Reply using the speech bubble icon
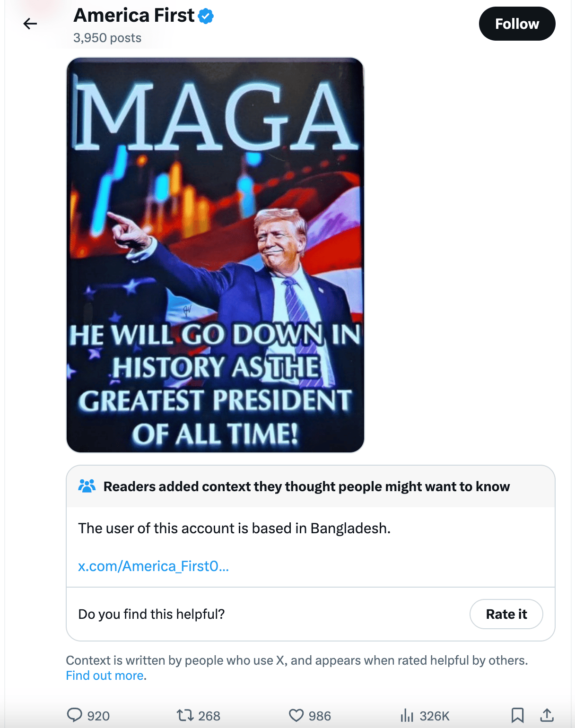The height and width of the screenshot is (728, 575). tap(74, 715)
